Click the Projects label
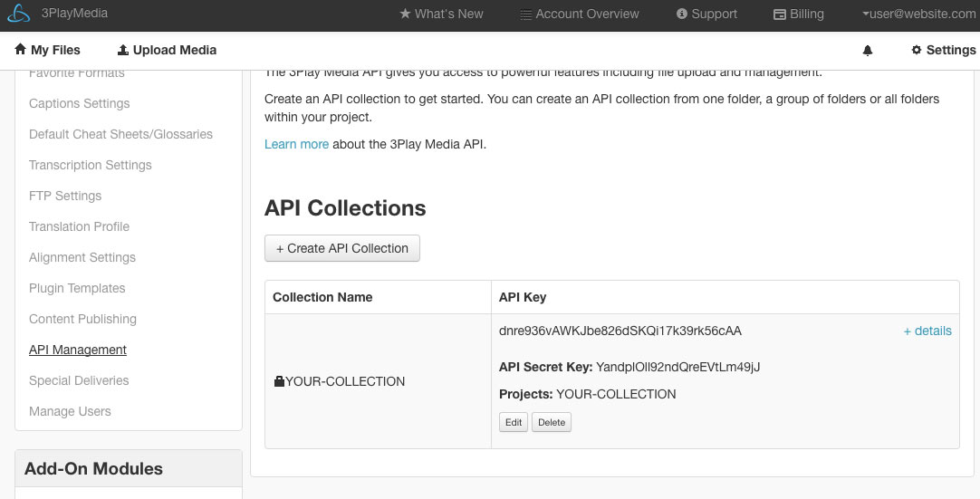Screen dimensions: 980x499 pyautogui.click(x=525, y=395)
